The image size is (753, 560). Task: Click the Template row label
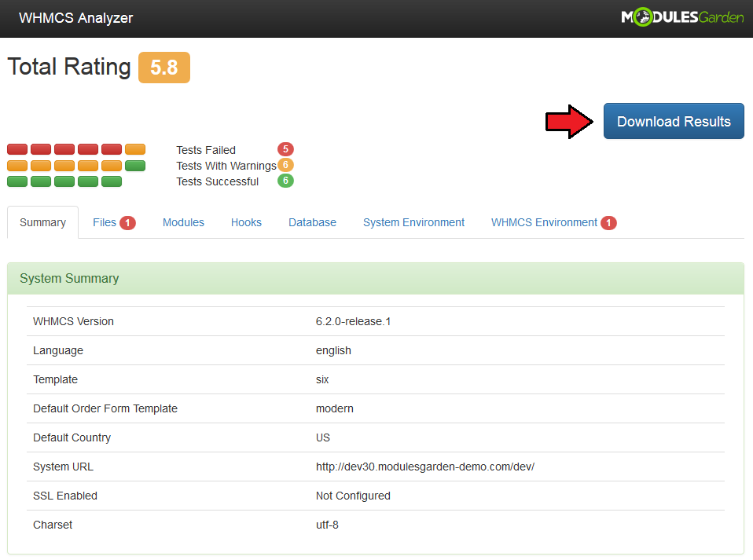click(x=55, y=379)
